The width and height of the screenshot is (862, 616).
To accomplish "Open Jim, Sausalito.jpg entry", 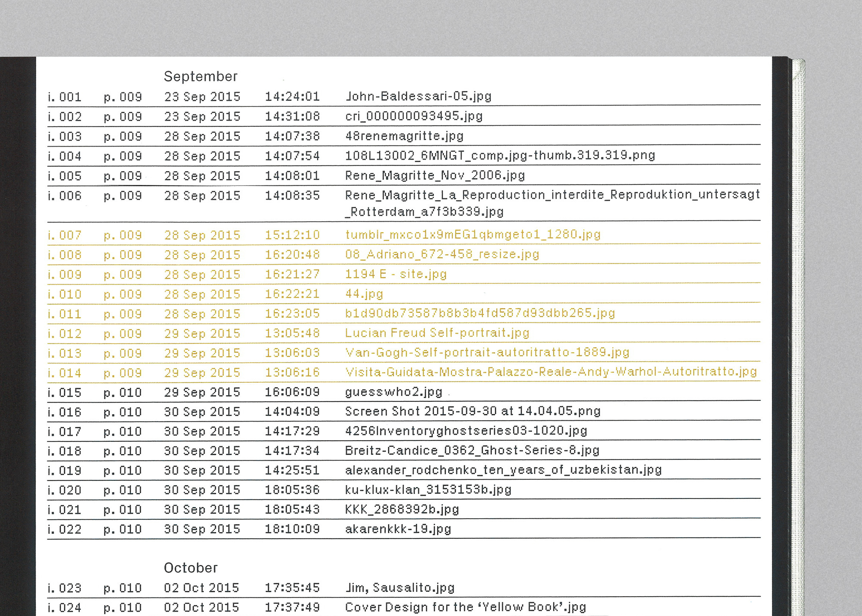I will tap(400, 588).
